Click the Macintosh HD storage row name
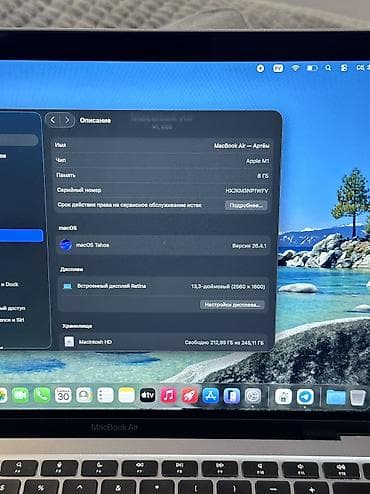The width and height of the screenshot is (370, 494). point(95,342)
